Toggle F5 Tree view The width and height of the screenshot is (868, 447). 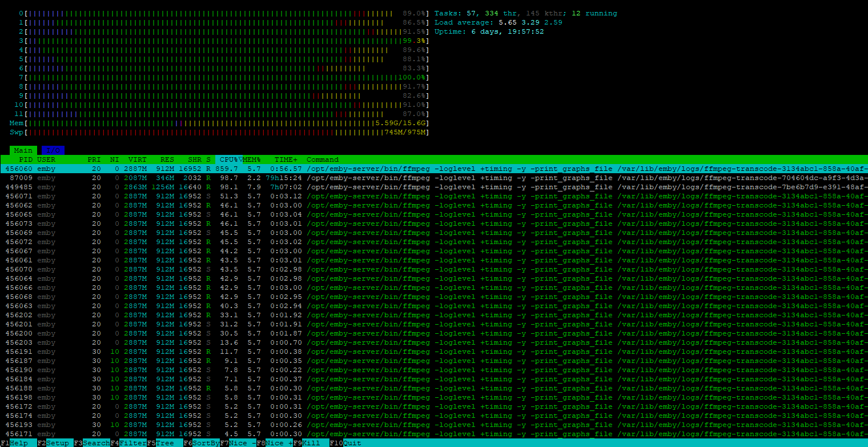click(x=164, y=443)
